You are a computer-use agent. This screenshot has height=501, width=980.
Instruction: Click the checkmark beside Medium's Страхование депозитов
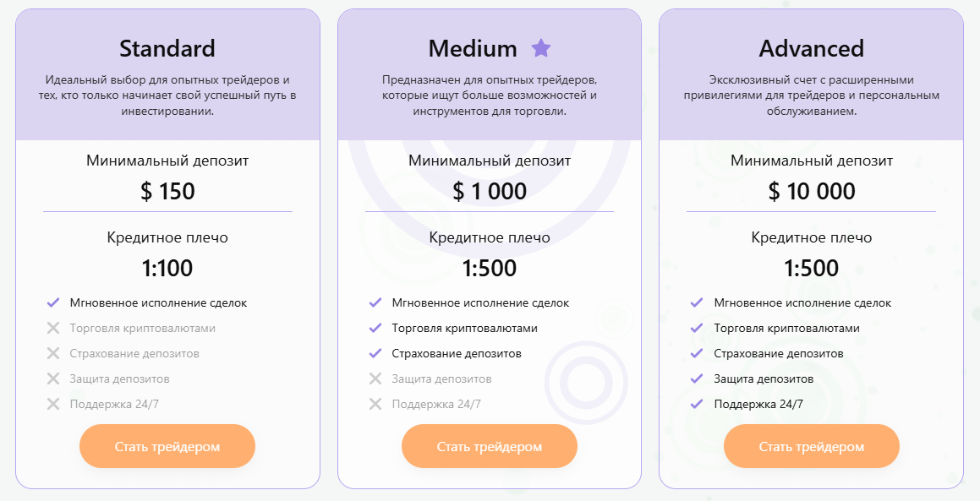click(x=375, y=353)
